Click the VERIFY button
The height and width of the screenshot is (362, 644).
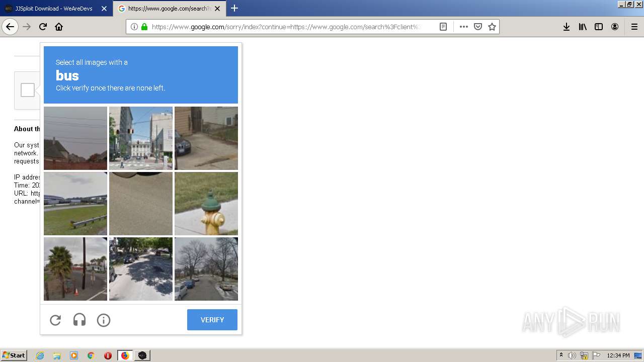click(x=212, y=320)
